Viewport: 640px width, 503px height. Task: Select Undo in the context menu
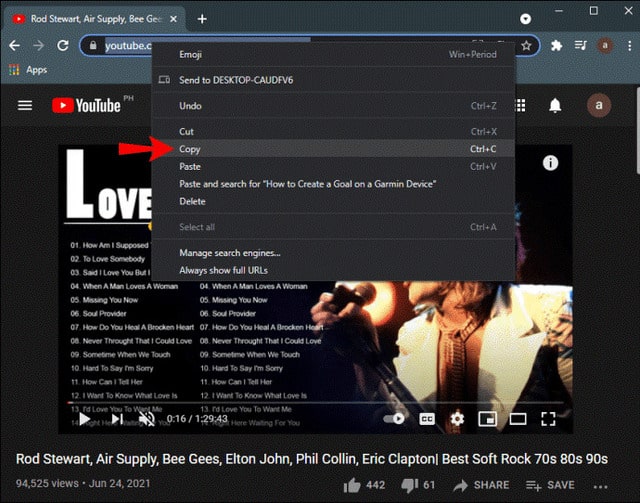click(333, 106)
